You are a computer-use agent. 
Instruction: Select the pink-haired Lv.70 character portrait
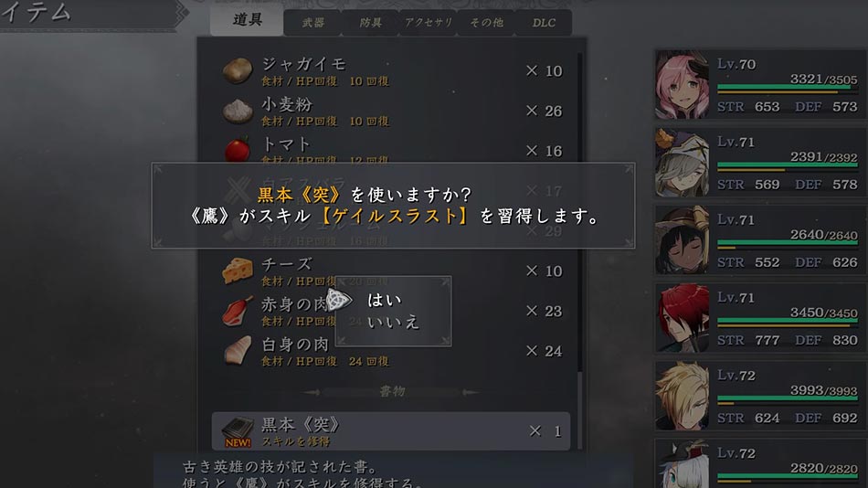tap(682, 85)
